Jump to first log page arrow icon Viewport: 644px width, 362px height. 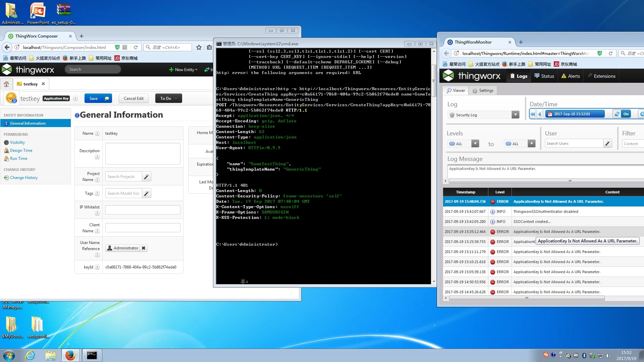[533, 114]
